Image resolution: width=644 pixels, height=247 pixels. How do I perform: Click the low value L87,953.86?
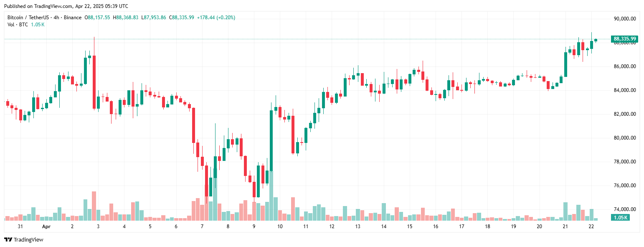pyautogui.click(x=154, y=18)
